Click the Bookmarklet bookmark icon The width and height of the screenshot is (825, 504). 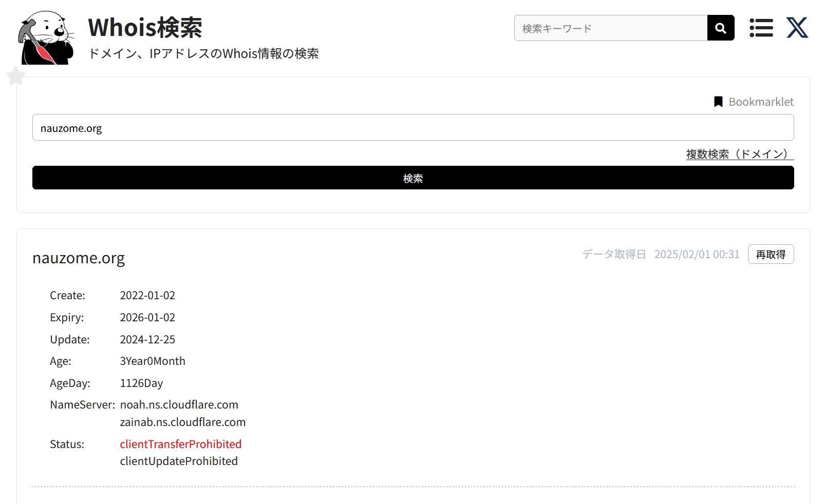coord(718,102)
